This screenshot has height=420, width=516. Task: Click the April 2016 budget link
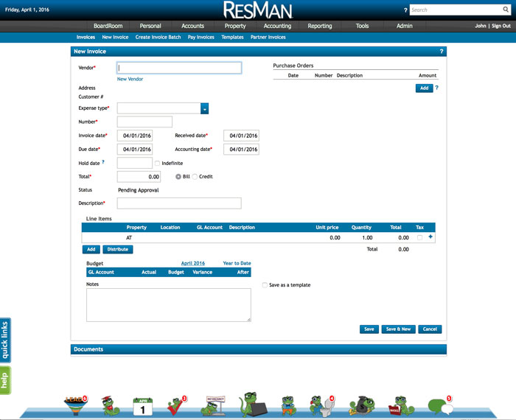pyautogui.click(x=193, y=263)
